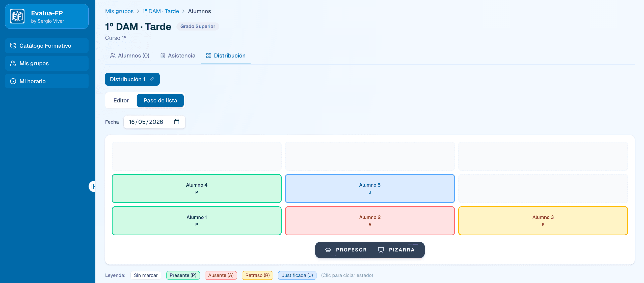Click the Evalua-FP logo icon
Screen dimensions: 644x283
[17, 16]
